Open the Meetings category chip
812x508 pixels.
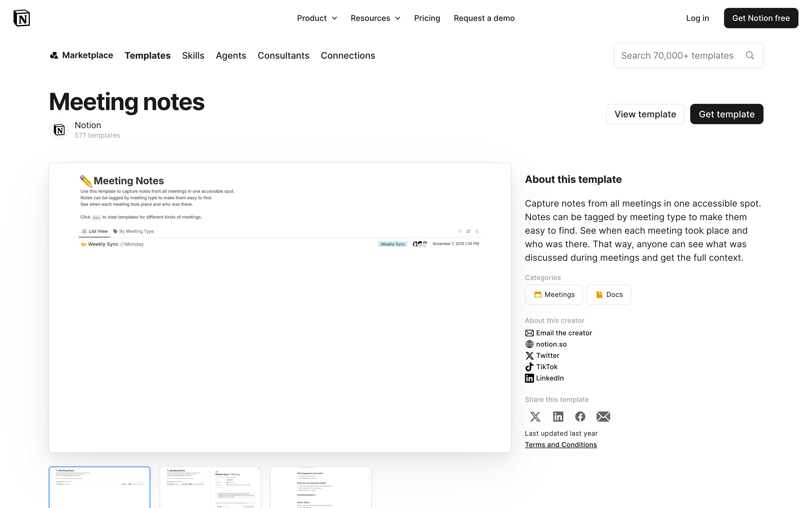click(x=554, y=295)
